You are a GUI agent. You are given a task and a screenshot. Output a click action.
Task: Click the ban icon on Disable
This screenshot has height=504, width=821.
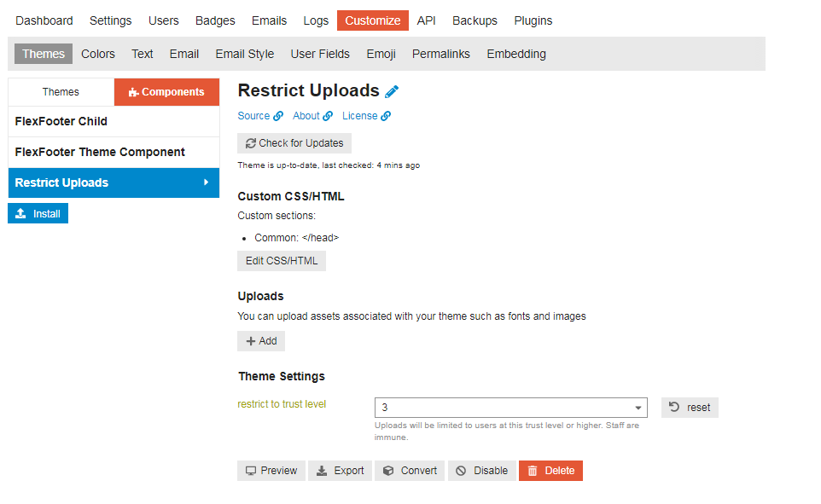pos(461,471)
